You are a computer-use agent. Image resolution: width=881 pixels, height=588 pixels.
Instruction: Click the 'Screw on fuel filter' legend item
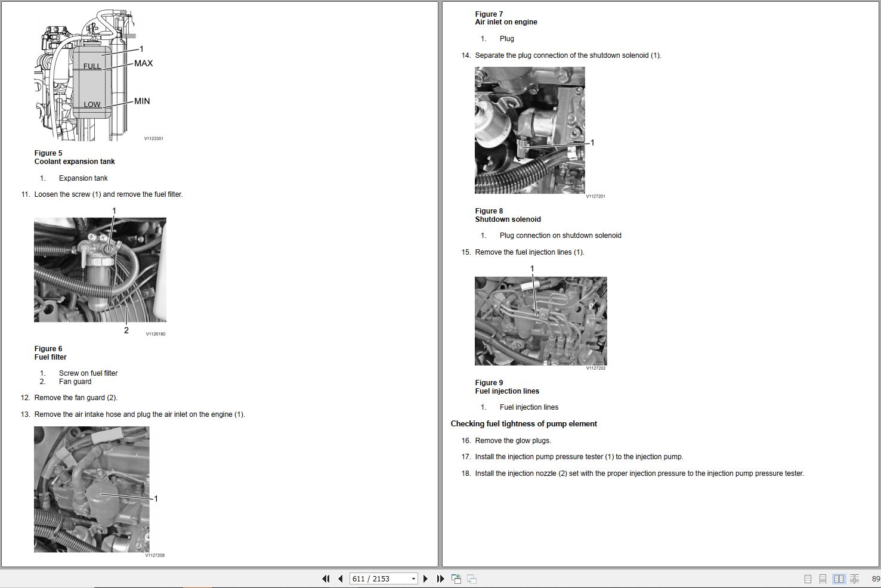(88, 373)
